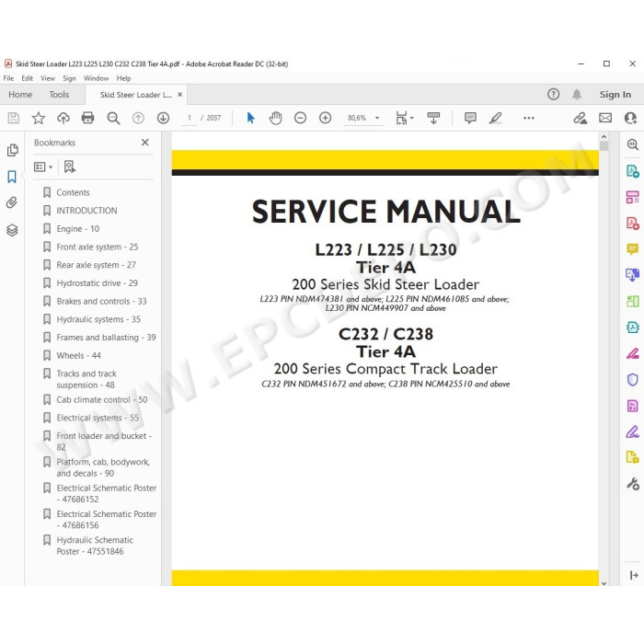Screen dimensions: 644x644
Task: Switch to the Tools tab
Action: 59,95
